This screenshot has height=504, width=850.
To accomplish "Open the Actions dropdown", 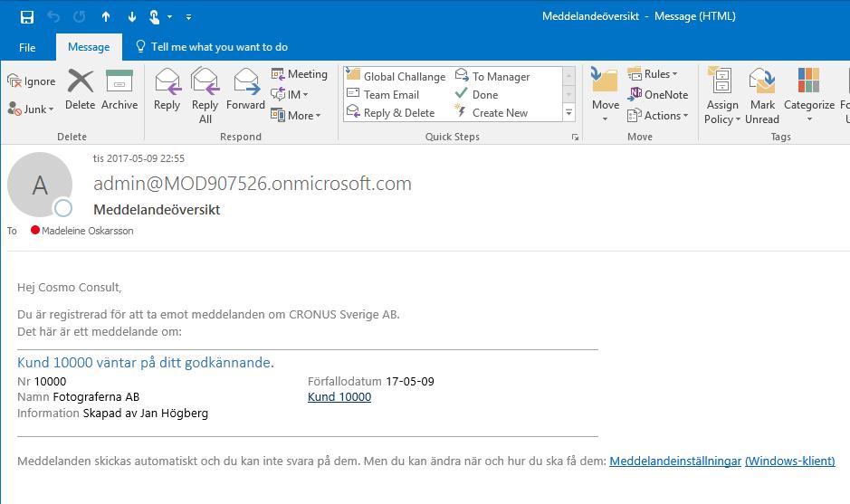I will pyautogui.click(x=657, y=116).
